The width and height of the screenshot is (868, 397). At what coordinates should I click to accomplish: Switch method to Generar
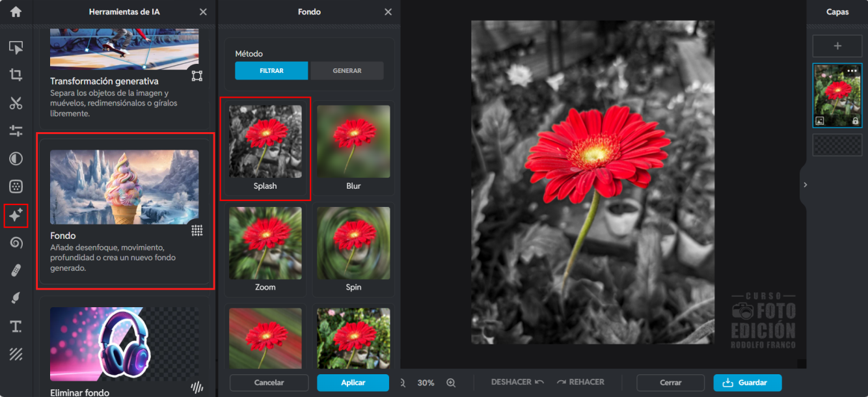pyautogui.click(x=347, y=71)
